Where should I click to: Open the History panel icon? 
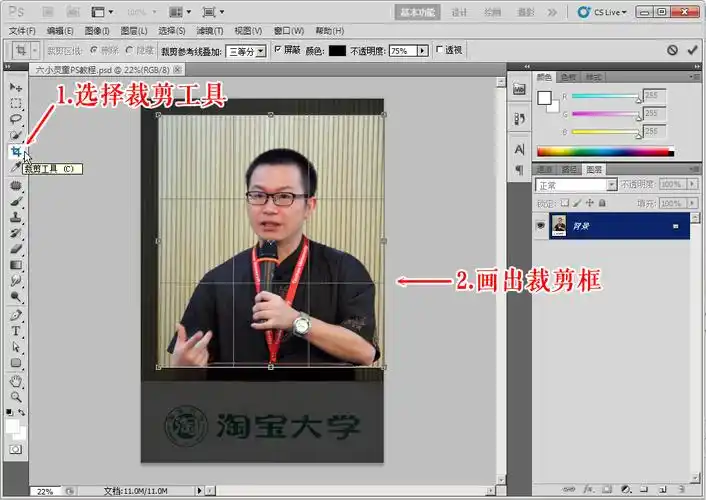[519, 119]
